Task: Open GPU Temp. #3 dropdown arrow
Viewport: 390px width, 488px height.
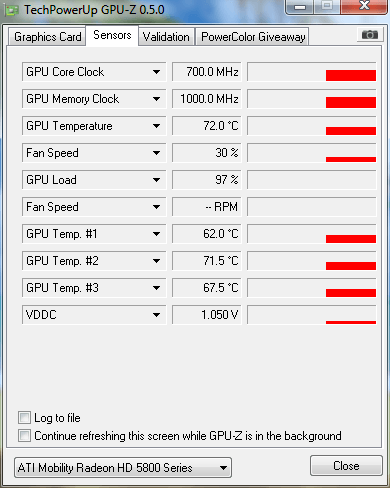Action: click(x=156, y=288)
